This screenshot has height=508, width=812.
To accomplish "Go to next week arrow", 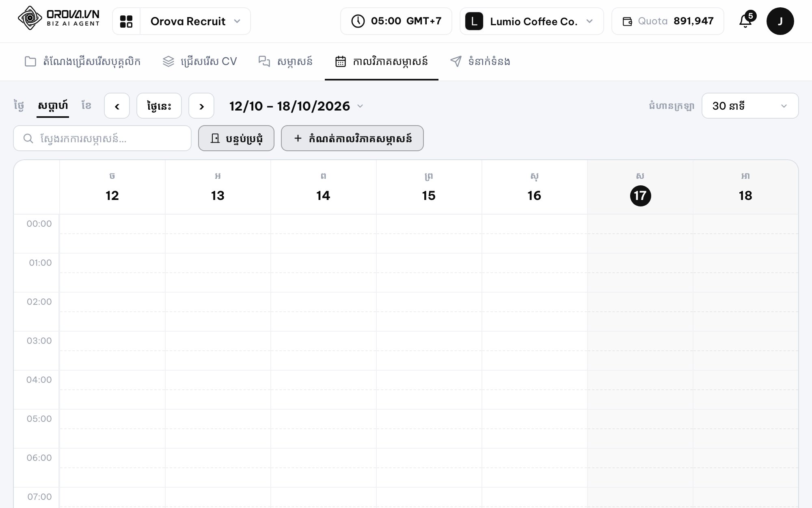I will pos(201,106).
